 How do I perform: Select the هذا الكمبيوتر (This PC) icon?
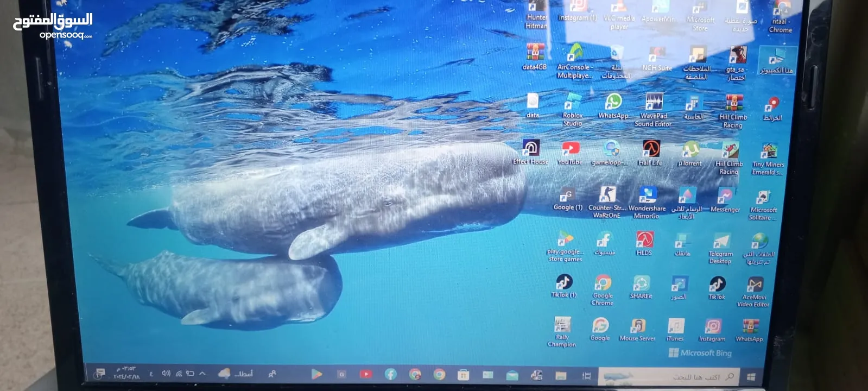pyautogui.click(x=777, y=61)
